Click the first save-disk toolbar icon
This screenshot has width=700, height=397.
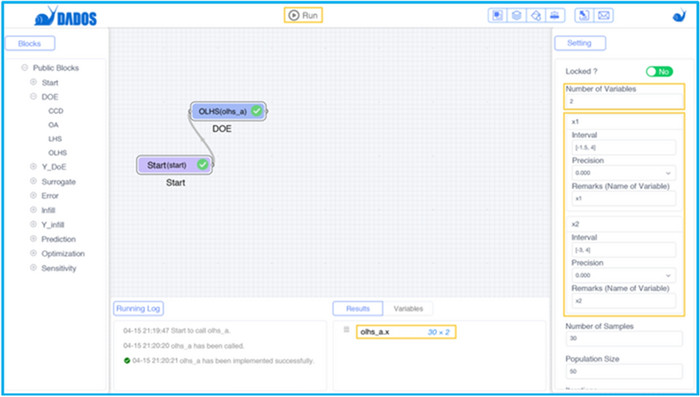pyautogui.click(x=497, y=16)
